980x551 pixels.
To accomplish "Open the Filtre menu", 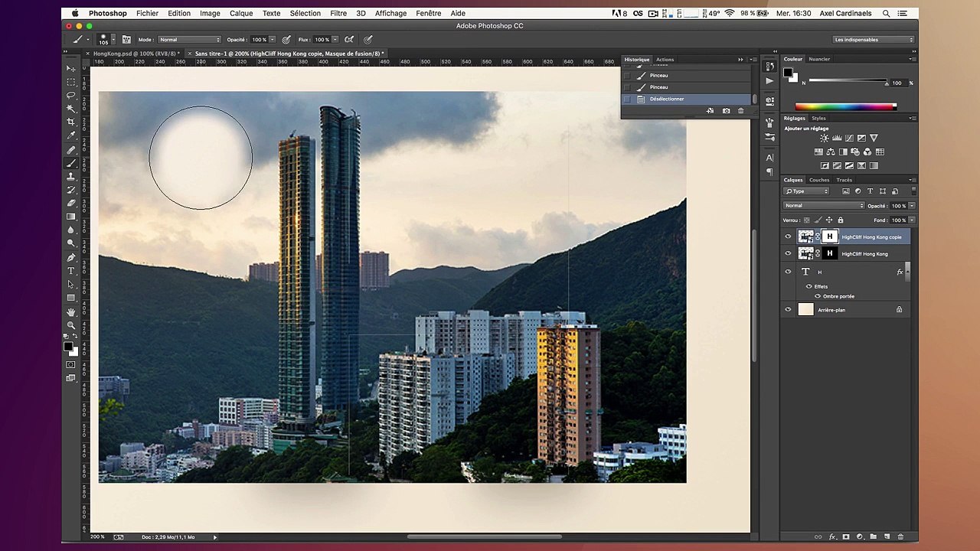I will tap(338, 13).
